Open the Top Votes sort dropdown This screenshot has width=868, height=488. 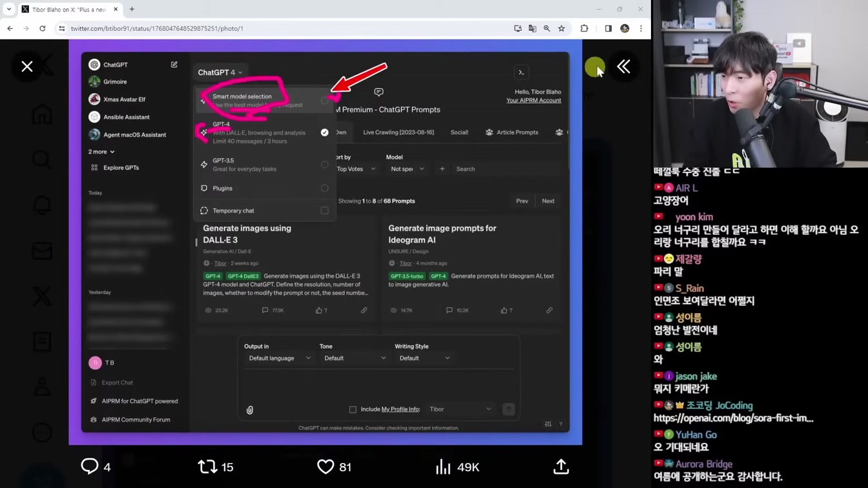[x=355, y=169]
